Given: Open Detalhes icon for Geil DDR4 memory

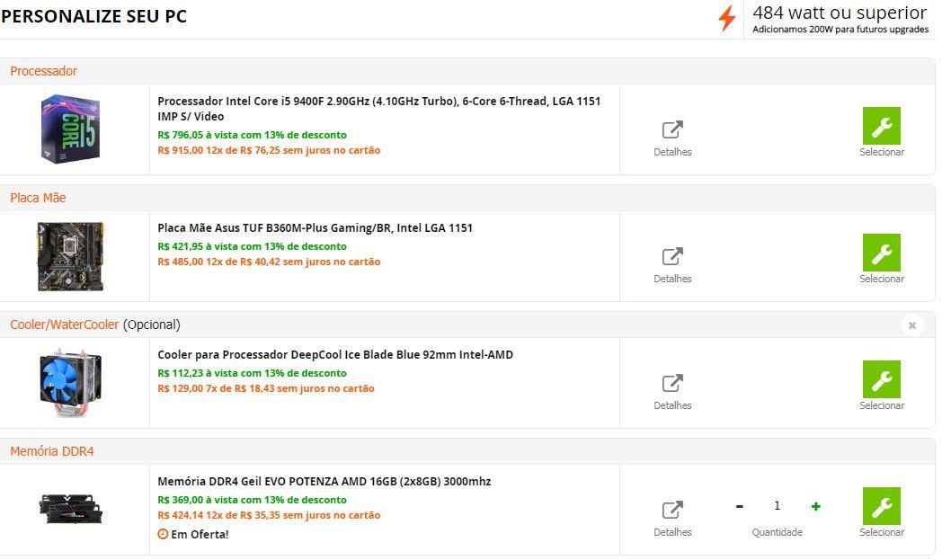Looking at the screenshot, I should [x=672, y=511].
